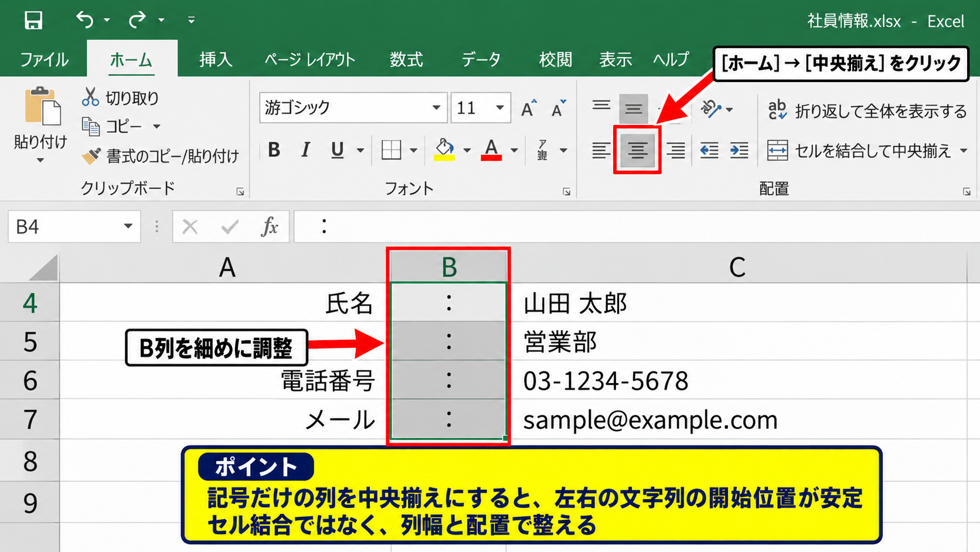The width and height of the screenshot is (980, 552).
Task: Decrease font size with the small A icon
Action: coord(559,108)
